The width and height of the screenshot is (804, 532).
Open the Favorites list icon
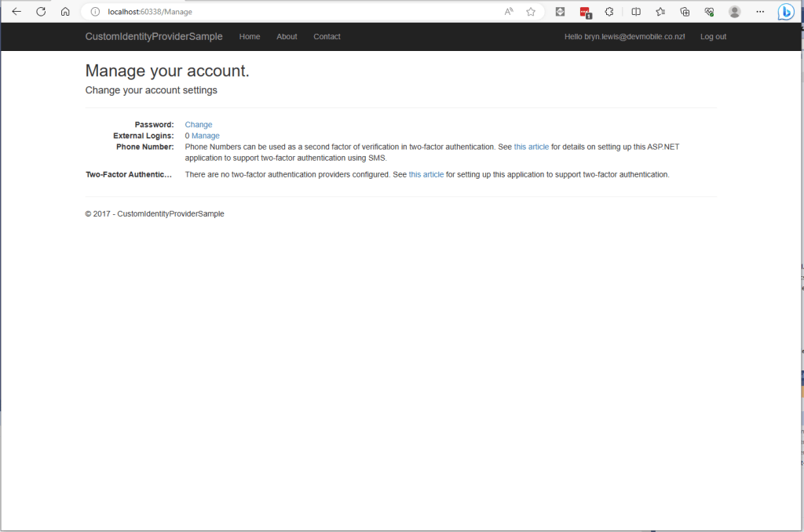point(660,12)
